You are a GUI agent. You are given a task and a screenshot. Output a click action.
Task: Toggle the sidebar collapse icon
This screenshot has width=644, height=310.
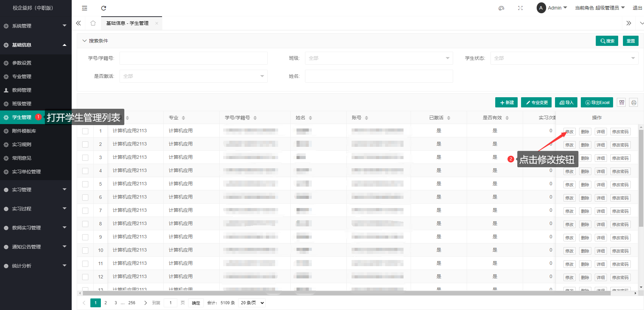click(x=85, y=8)
